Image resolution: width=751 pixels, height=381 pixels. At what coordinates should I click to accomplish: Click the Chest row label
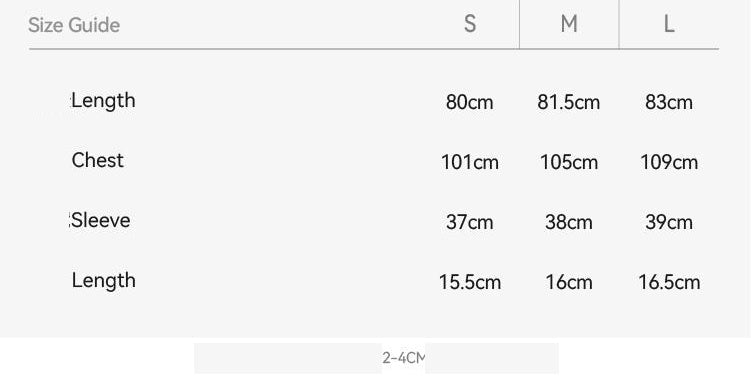[98, 160]
